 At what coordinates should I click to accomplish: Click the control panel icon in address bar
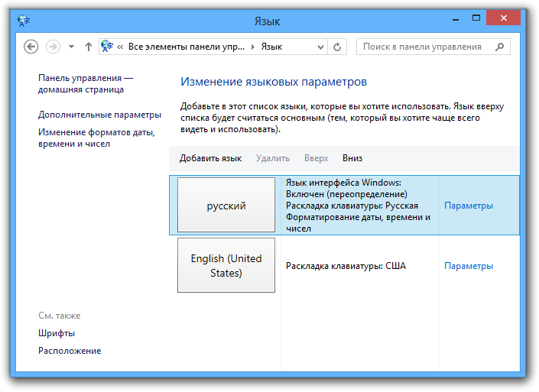click(107, 47)
